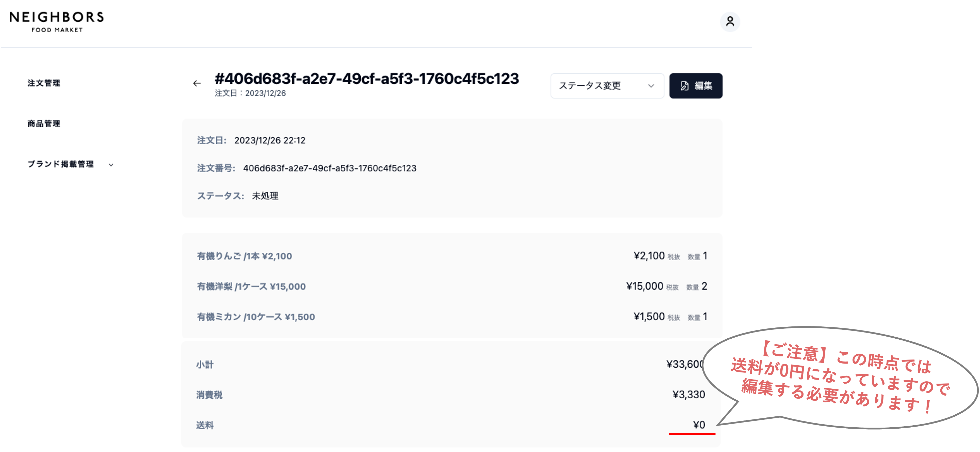This screenshot has height=452, width=980.
Task: Click the order ID heading #406d683f-a2e7-49cf-a5f3-1760c4f5c123
Action: click(367, 79)
